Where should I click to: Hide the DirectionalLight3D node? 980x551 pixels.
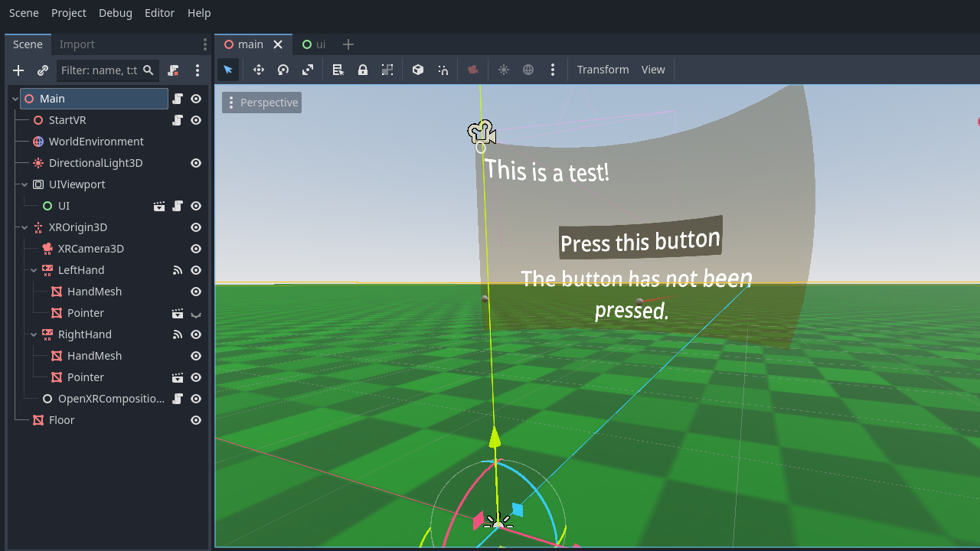(x=196, y=163)
